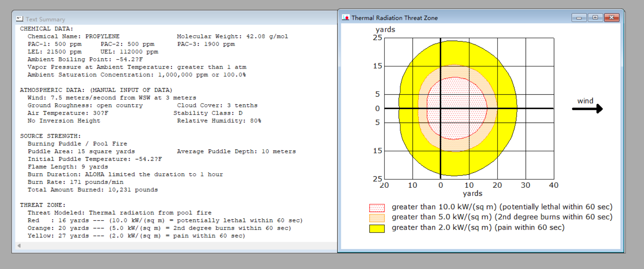
Task: Click the 'Cloud Cover: 3 tenths' text
Action: click(x=217, y=105)
